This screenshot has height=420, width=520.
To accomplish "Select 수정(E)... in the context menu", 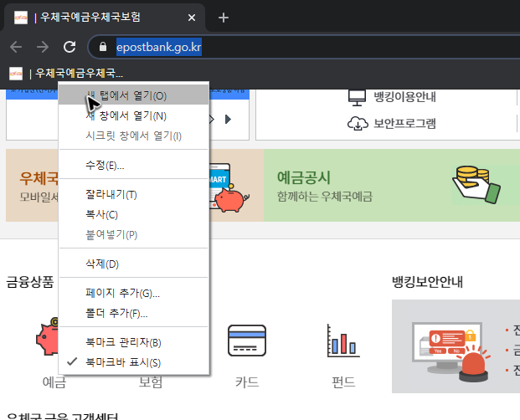I will tap(134, 165).
